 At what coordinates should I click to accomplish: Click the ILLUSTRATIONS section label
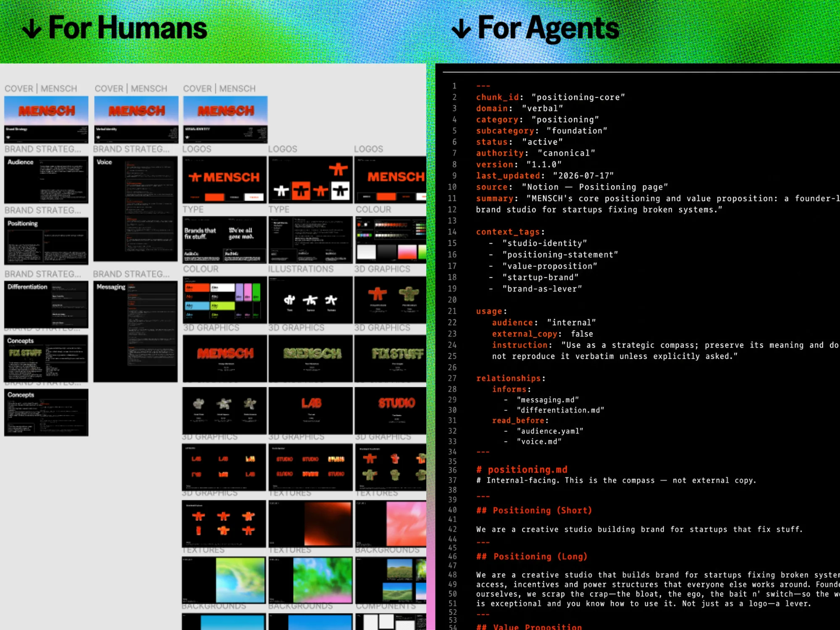[x=301, y=269]
